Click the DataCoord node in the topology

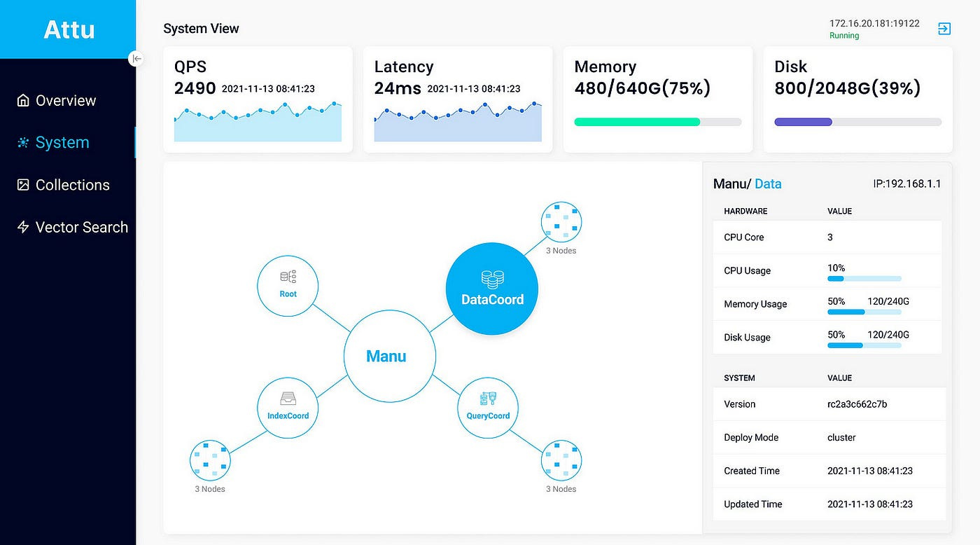point(491,287)
